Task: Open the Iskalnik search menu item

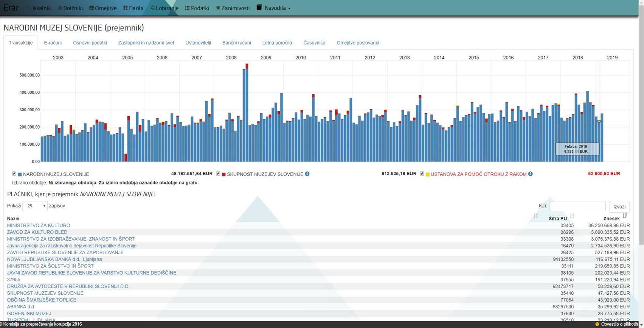Action: pyautogui.click(x=39, y=8)
